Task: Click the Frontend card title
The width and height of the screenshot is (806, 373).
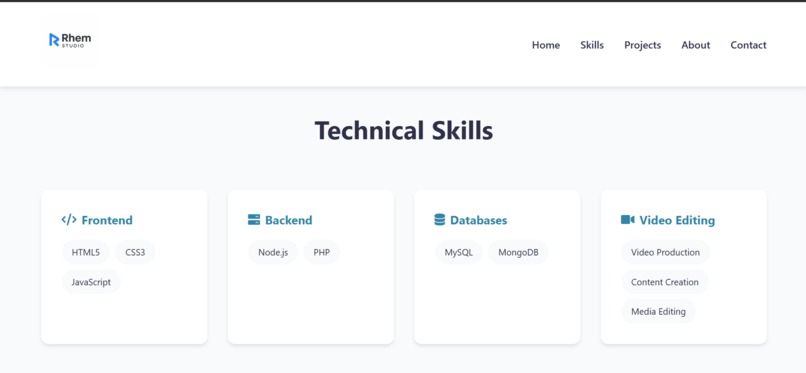Action: tap(107, 220)
